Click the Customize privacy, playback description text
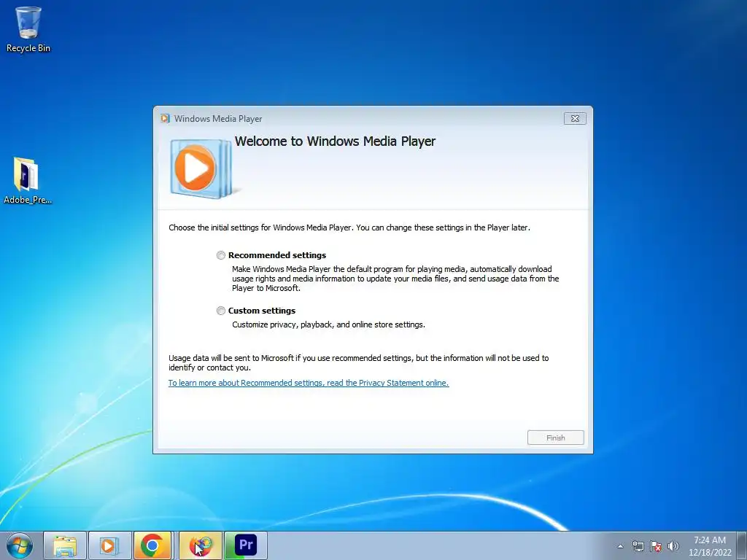The image size is (747, 560). click(328, 324)
